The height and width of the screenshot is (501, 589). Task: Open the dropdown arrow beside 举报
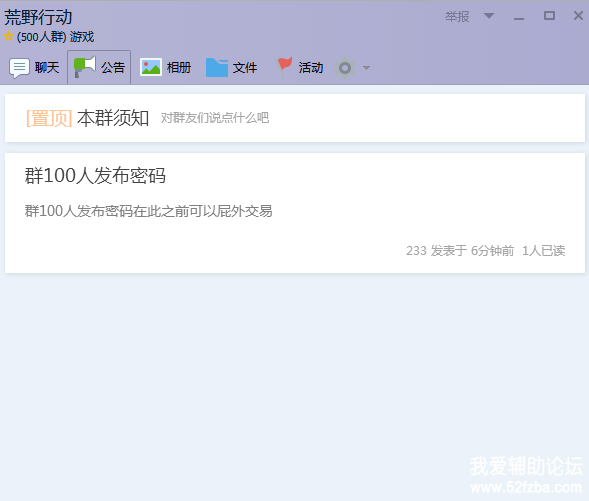(489, 16)
